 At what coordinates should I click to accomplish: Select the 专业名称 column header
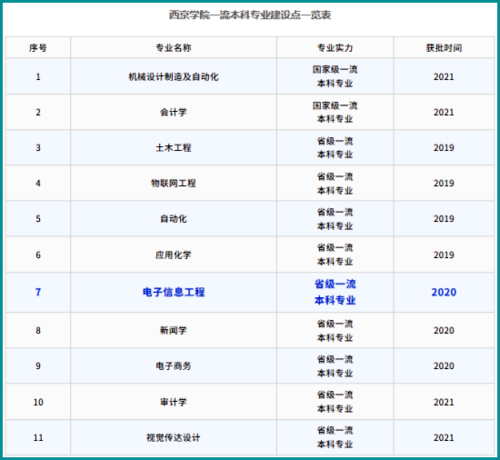tap(173, 48)
